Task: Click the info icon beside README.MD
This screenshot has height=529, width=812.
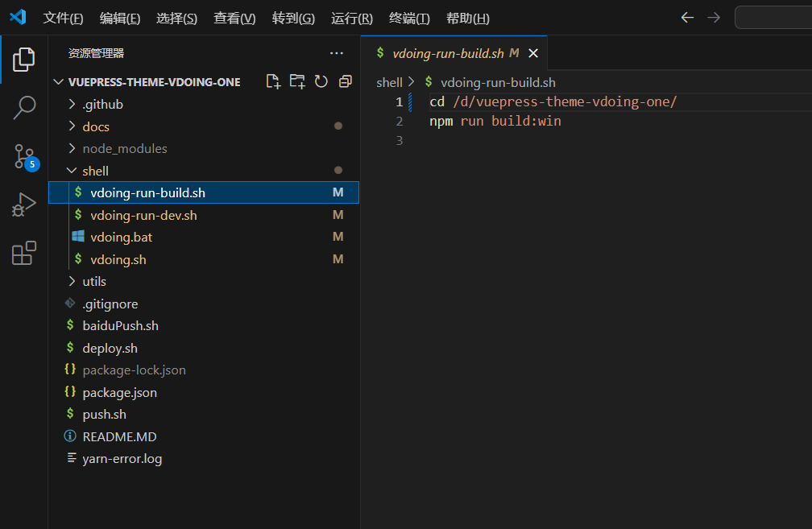Action: [70, 436]
